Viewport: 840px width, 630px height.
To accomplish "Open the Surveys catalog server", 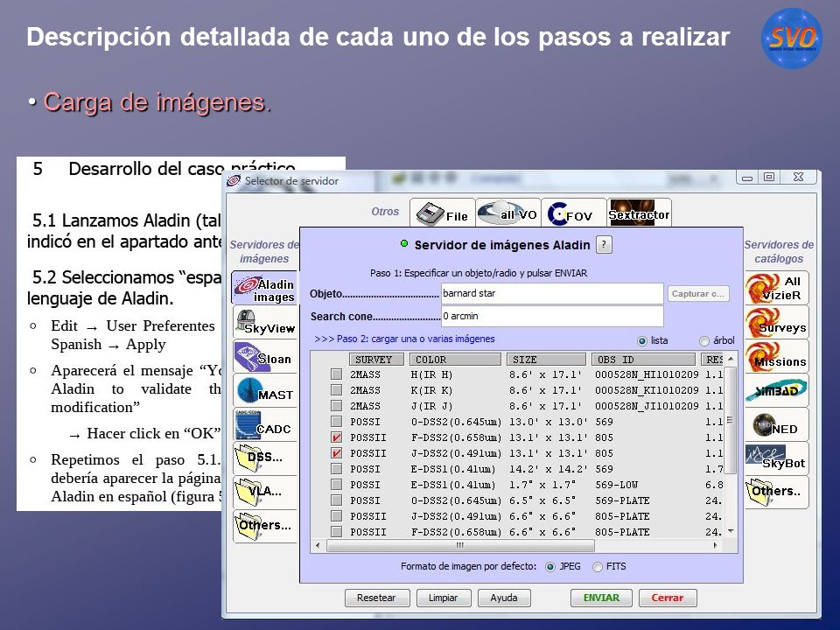I will pyautogui.click(x=776, y=323).
